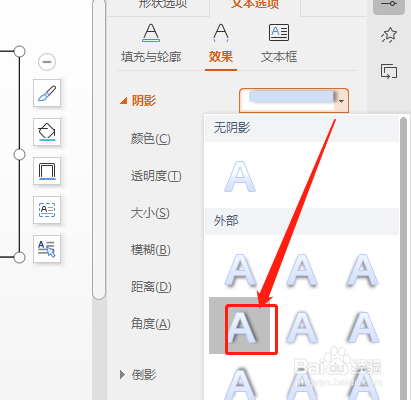
Task: Click the shadow preset list scrollbar
Action: pos(404,257)
